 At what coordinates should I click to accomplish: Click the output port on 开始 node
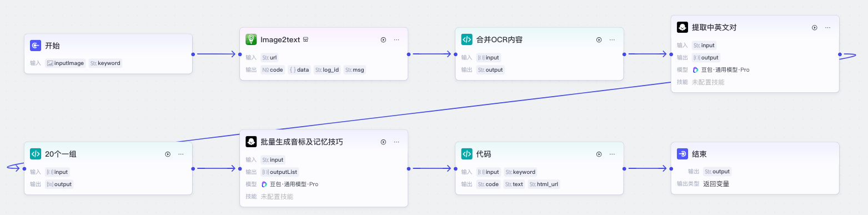point(193,54)
